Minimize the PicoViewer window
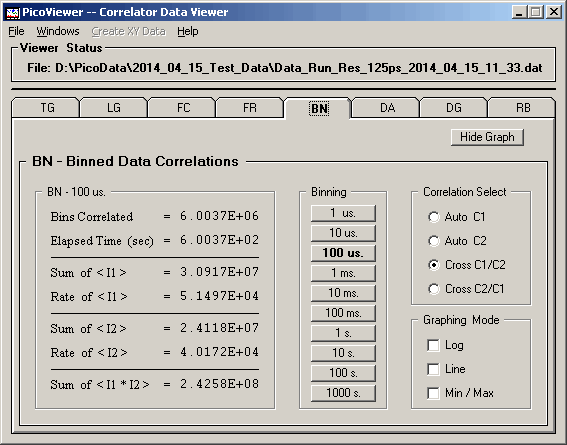Viewport: 567px width, 445px height. point(519,13)
